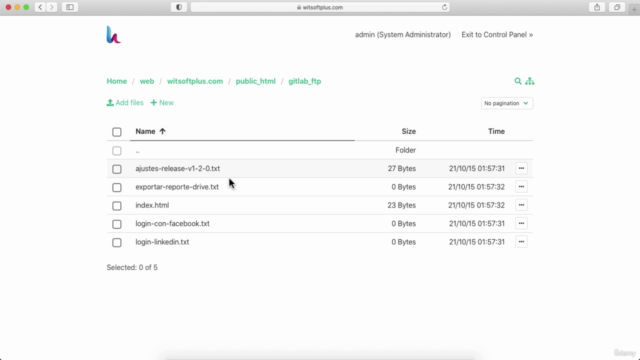The width and height of the screenshot is (640, 360).
Task: Click 'Selected: 0 of 5' status text
Action: (132, 267)
